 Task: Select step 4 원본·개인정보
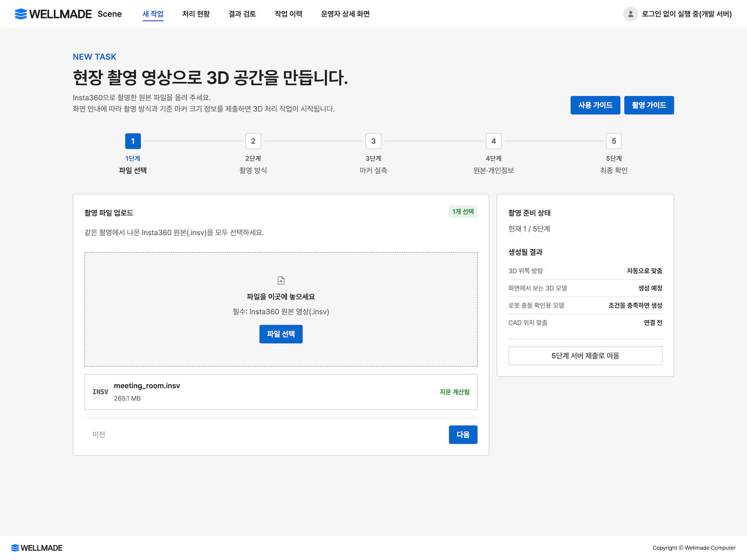click(x=493, y=154)
